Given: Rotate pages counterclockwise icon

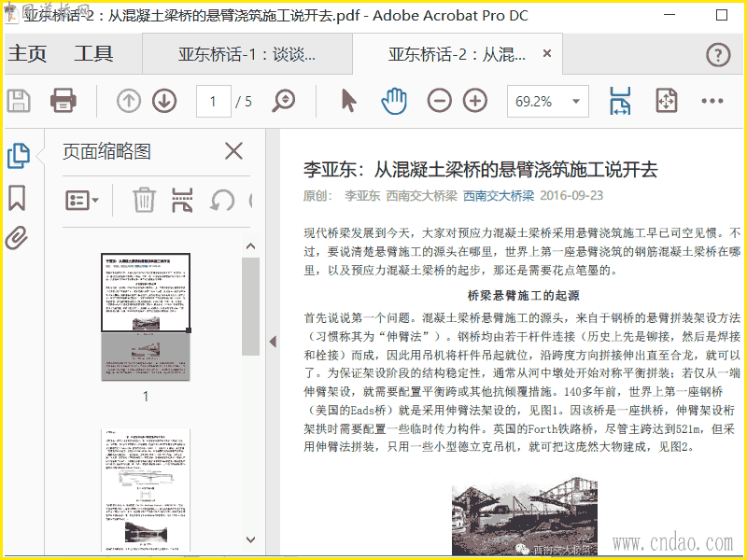Looking at the screenshot, I should point(222,200).
